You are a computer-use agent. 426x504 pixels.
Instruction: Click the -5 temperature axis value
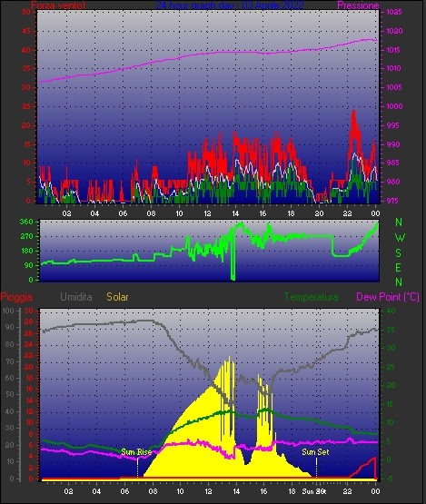click(x=389, y=479)
